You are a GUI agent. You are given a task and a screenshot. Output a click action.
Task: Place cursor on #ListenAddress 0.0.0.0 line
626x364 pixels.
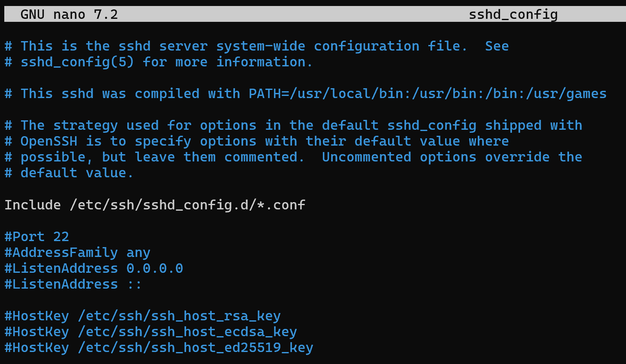[93, 269]
